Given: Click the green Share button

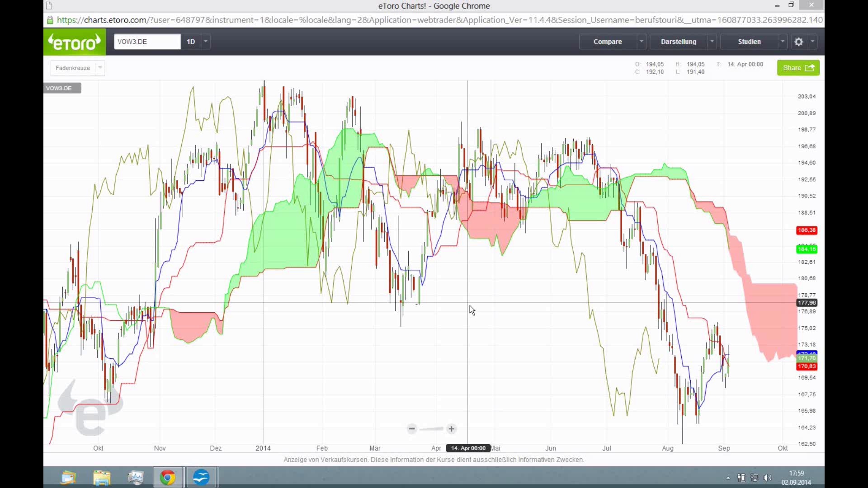Looking at the screenshot, I should click(798, 68).
